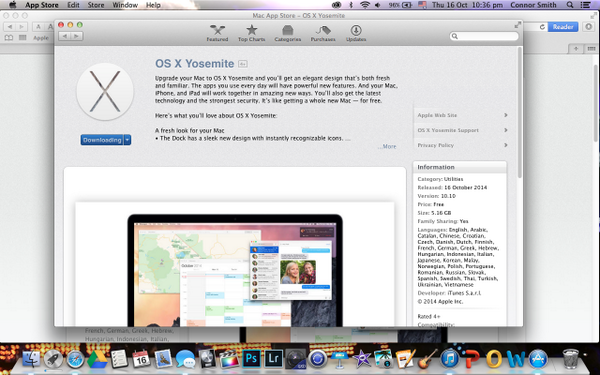Screen dimensions: 600x375
Task: Open the Featured section in App Store toolbar
Action: (x=217, y=33)
